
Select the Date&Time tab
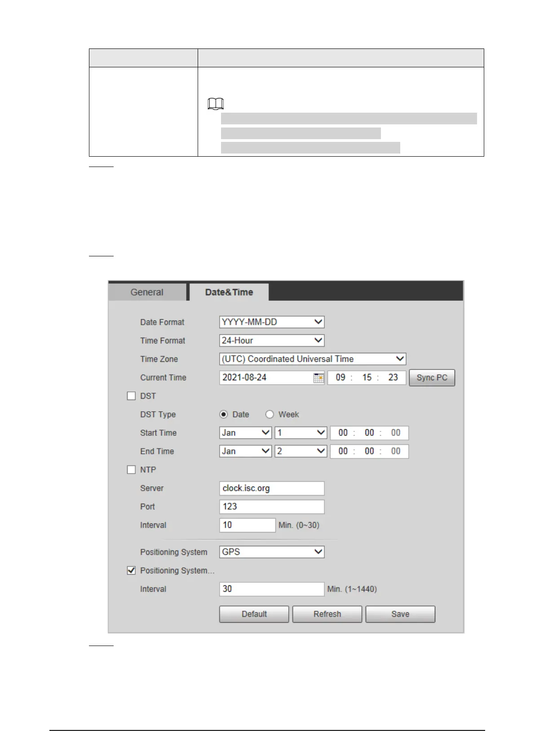[x=229, y=292]
